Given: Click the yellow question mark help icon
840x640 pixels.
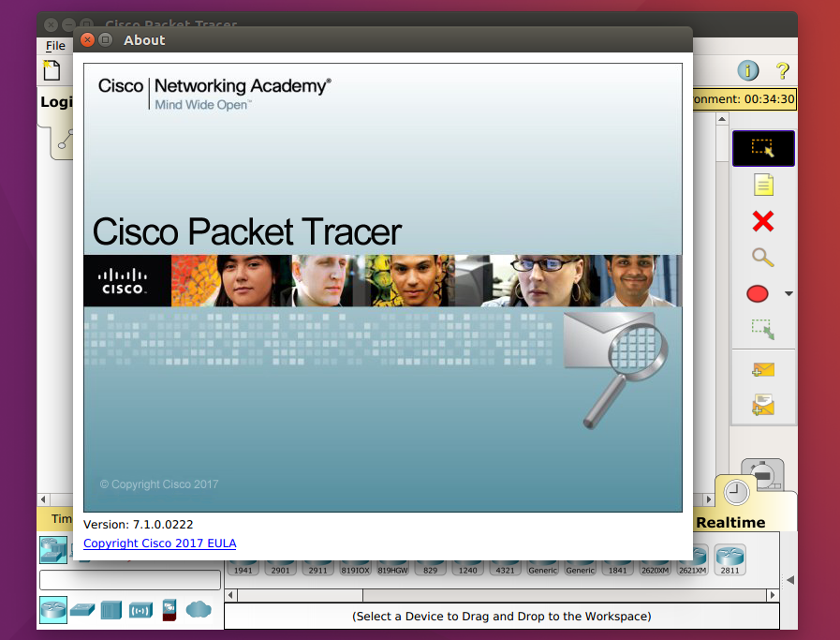Looking at the screenshot, I should [x=782, y=70].
